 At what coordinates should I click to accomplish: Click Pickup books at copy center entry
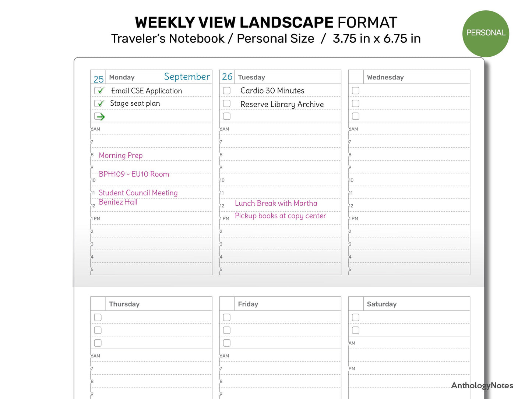(x=280, y=216)
